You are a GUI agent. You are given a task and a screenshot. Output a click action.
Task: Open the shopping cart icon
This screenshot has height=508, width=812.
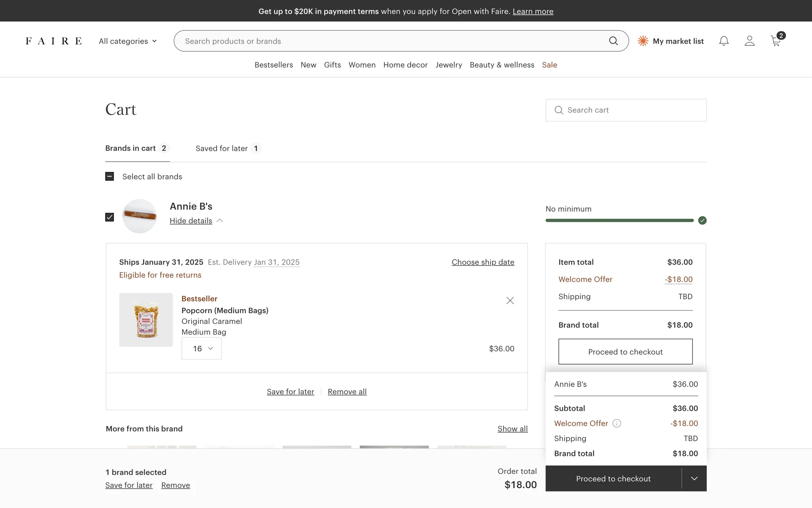pyautogui.click(x=776, y=41)
